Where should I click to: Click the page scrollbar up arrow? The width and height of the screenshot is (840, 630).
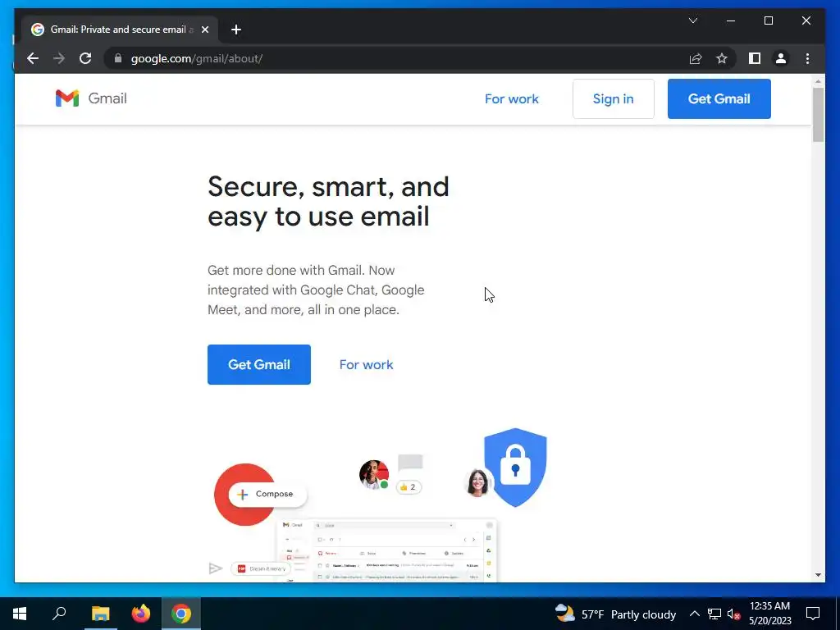(x=818, y=81)
